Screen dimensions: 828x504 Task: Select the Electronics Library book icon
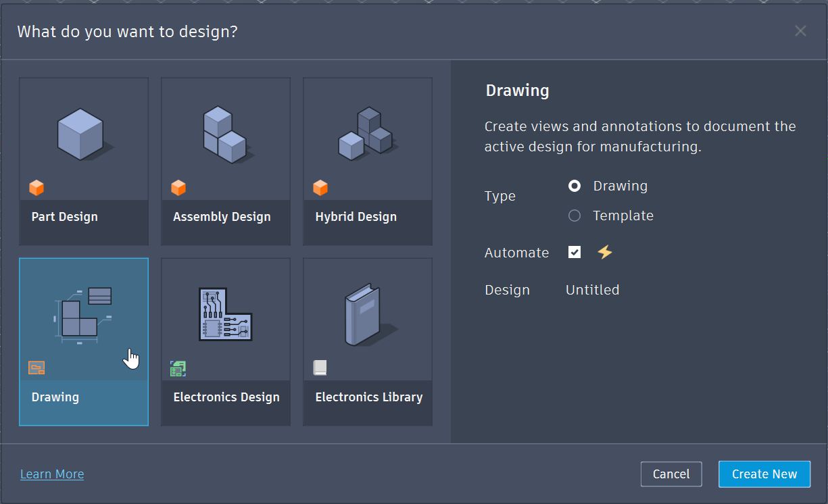(366, 314)
